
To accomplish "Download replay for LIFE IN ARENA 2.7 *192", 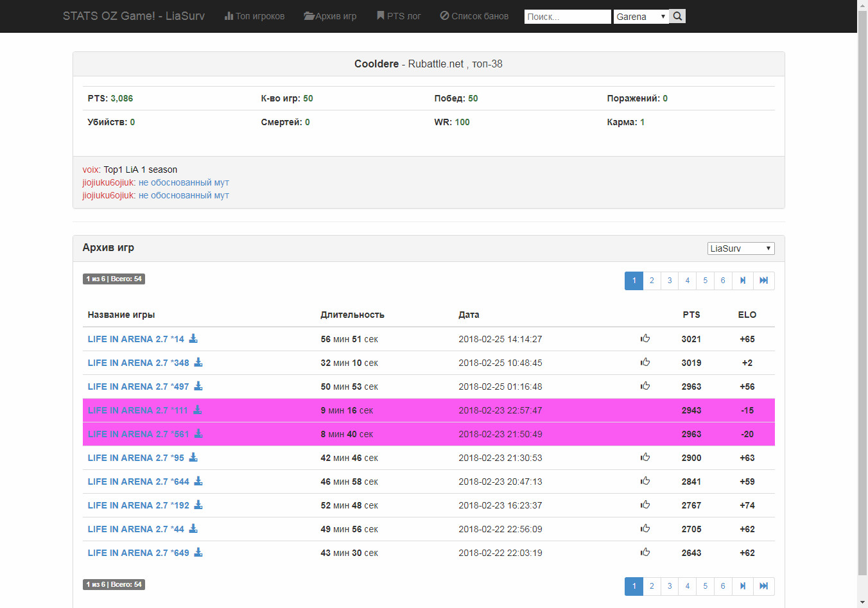I will click(x=198, y=505).
